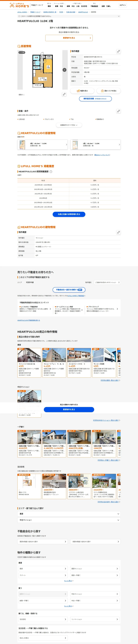This screenshot has width=138, height=644.
Task: Click the LIFULL HOME'S 不動産査定 text link
Action: coord(76,296)
